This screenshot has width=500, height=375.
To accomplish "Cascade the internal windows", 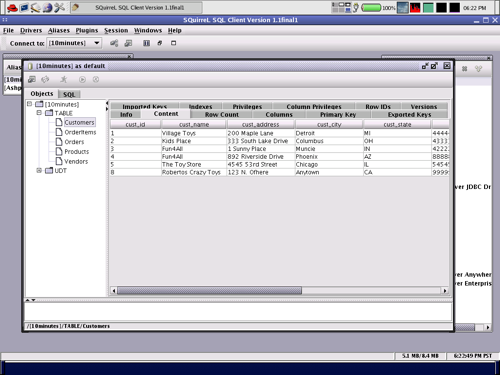I will 160,43.
